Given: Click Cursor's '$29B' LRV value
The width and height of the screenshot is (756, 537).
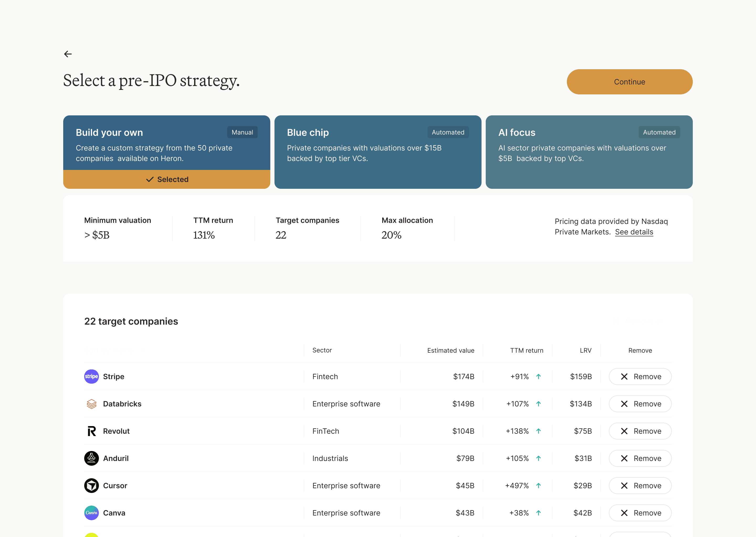Looking at the screenshot, I should (583, 486).
